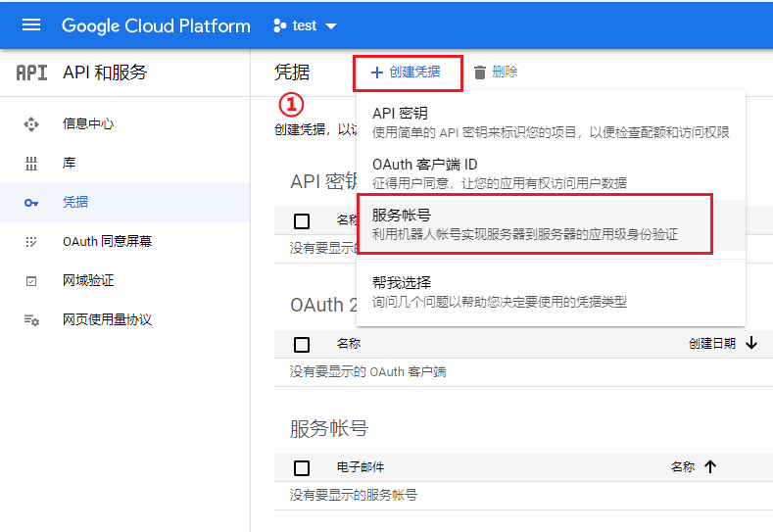Viewport: 773px width, 532px height.
Task: Click the OAuth 同意屏幕 icon
Action: (30, 241)
